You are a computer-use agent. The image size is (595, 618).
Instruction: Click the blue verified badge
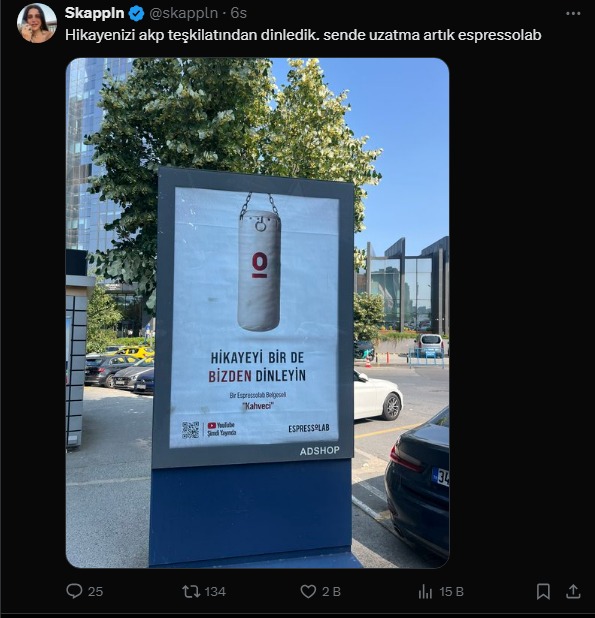[136, 14]
